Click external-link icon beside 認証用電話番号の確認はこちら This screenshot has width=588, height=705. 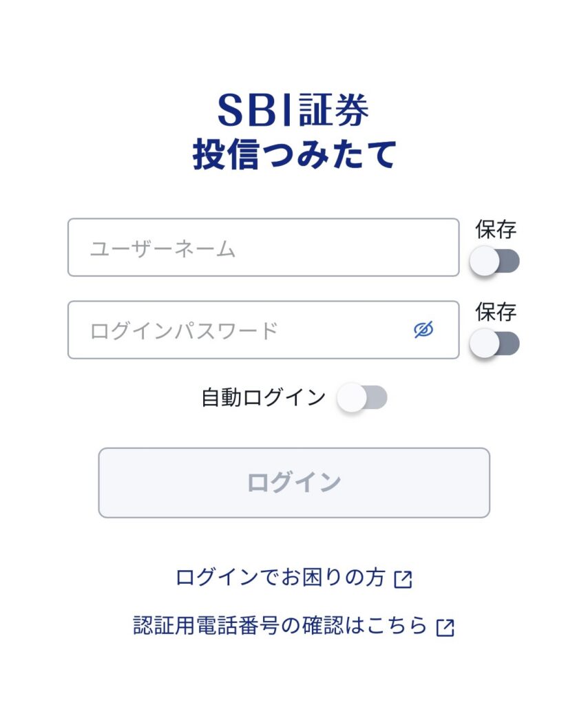(x=445, y=627)
